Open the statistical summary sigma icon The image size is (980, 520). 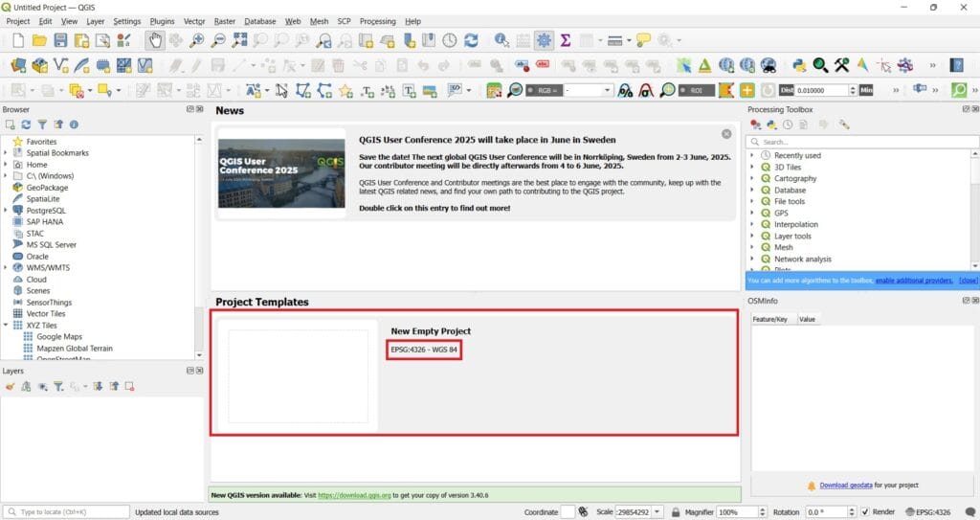tap(566, 40)
